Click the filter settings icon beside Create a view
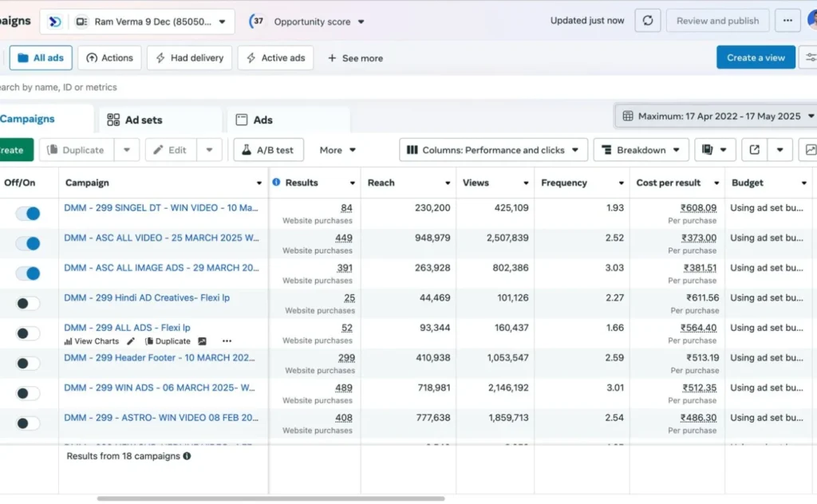The width and height of the screenshot is (817, 504). pyautogui.click(x=811, y=57)
